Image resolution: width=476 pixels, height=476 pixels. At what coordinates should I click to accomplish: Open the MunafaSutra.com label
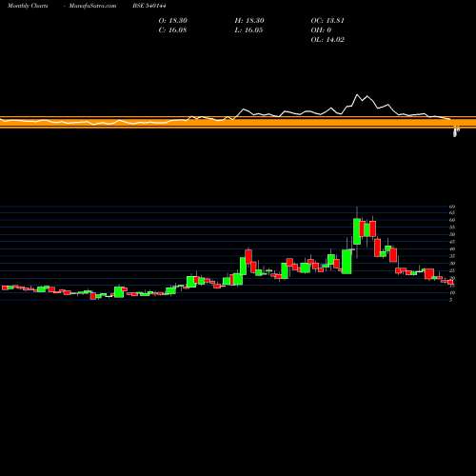[92, 6]
